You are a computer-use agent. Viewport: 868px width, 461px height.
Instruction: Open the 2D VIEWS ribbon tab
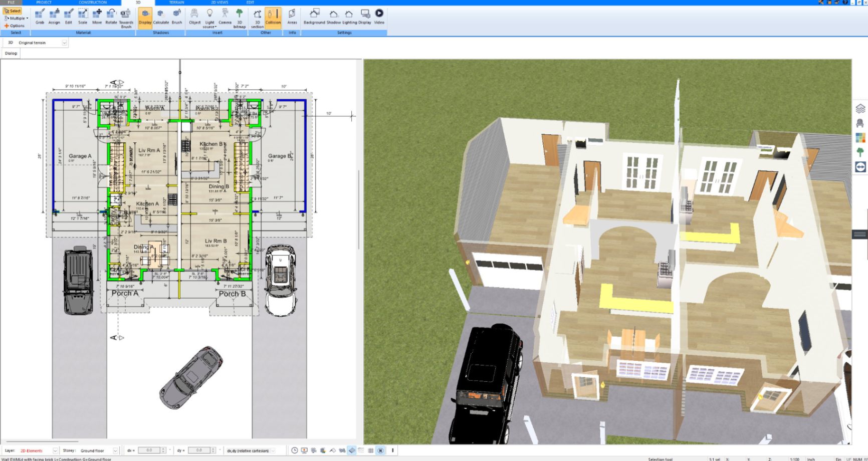(220, 3)
